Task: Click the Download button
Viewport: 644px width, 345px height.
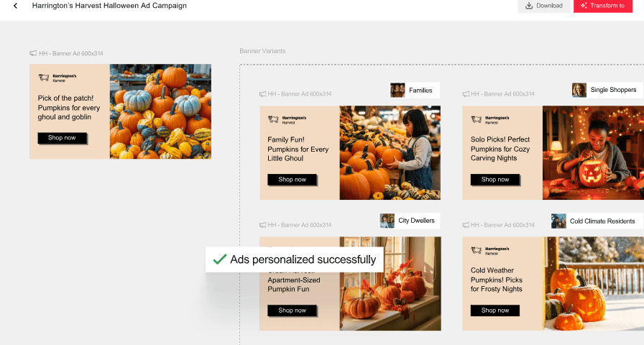Action: pyautogui.click(x=544, y=6)
